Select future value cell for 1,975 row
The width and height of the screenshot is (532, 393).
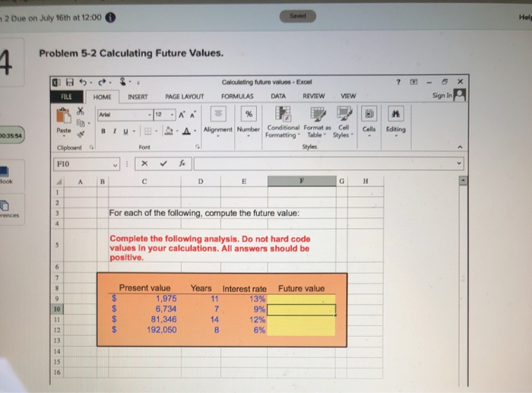coord(301,299)
